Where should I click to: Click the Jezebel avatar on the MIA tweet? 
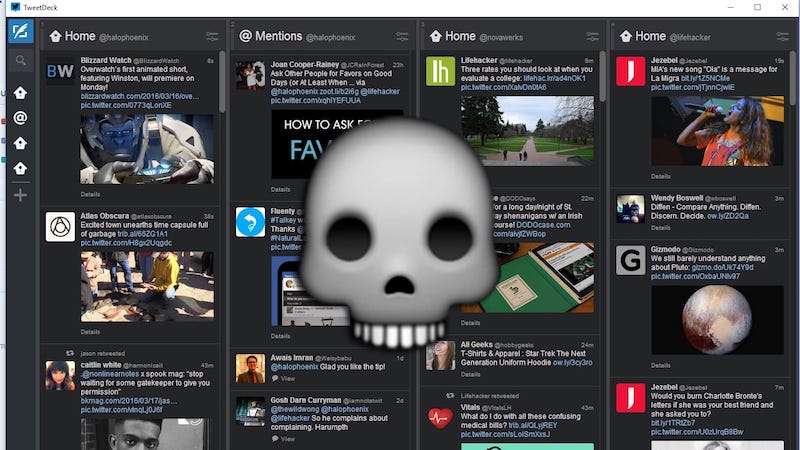pos(631,71)
